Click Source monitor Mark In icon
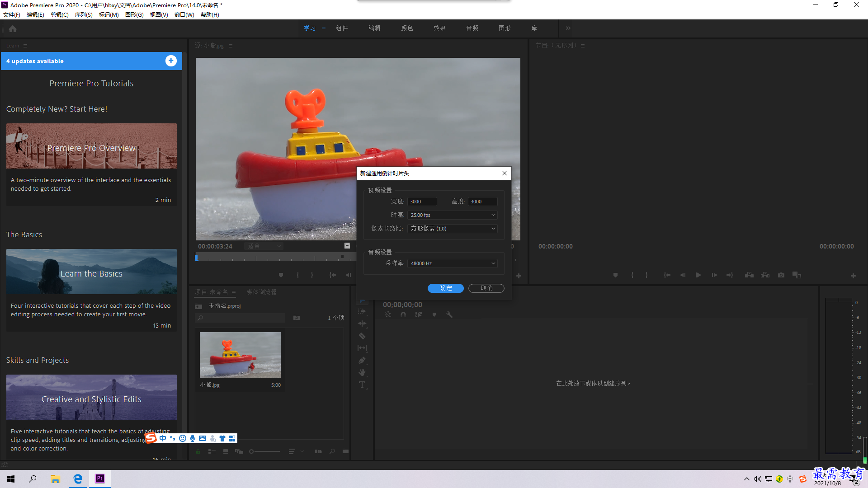Viewport: 868px width, 488px height. pyautogui.click(x=297, y=275)
